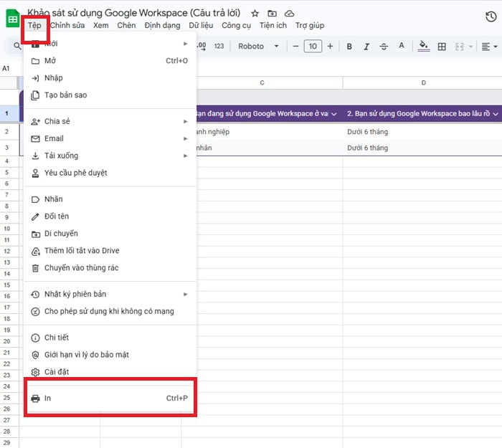Open the borders tool

442,47
